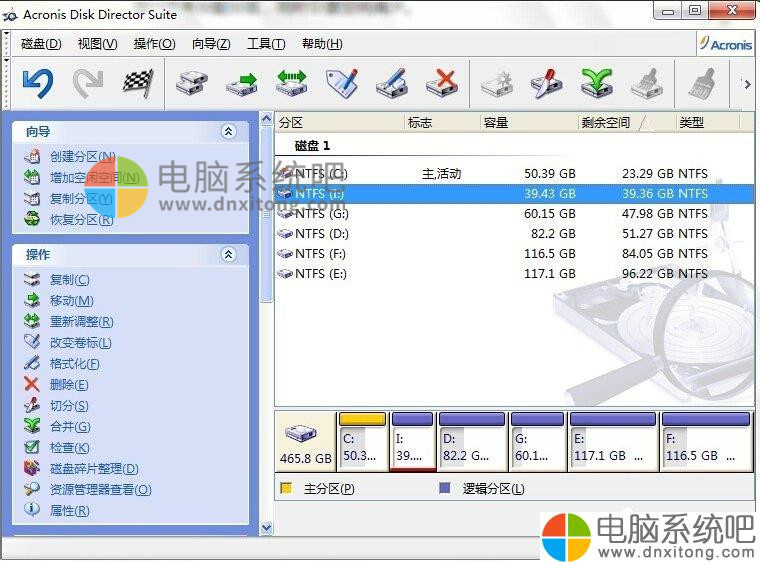Click the Undo arrow in the toolbar
Viewport: 760px width, 562px height.
tap(38, 83)
